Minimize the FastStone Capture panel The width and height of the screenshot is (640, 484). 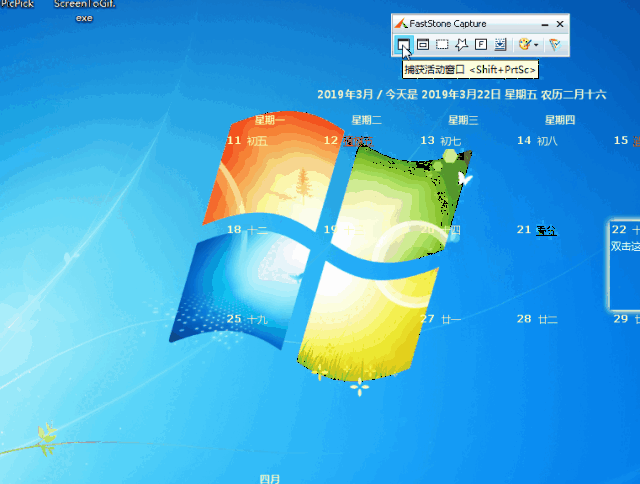(x=544, y=24)
